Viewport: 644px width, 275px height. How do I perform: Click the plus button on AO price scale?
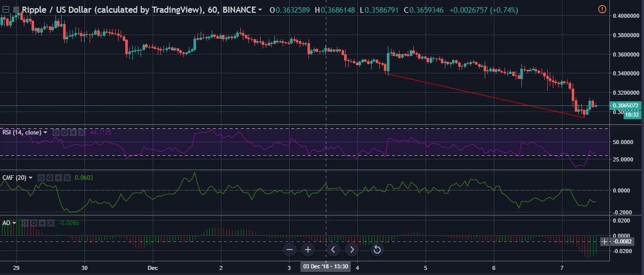pos(604,241)
